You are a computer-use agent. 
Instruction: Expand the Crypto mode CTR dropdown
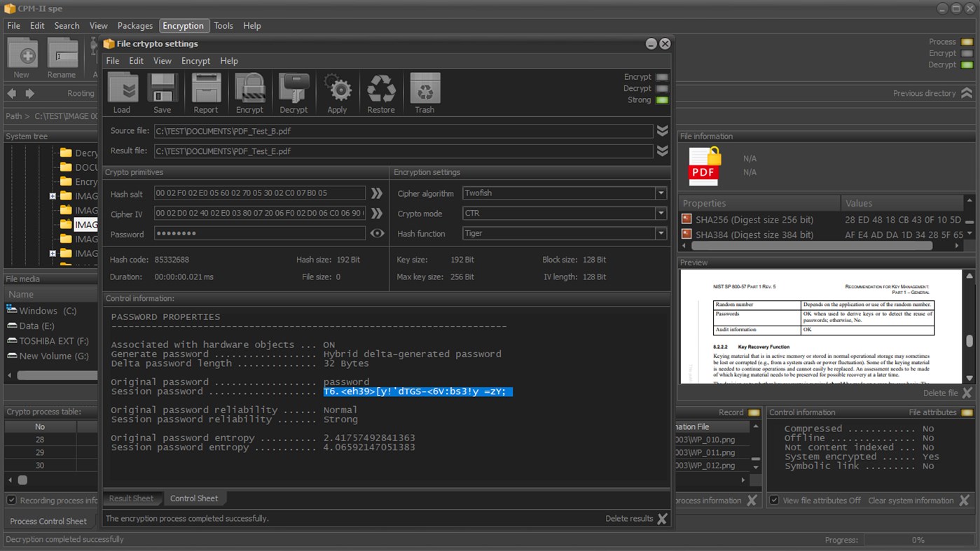(x=660, y=214)
